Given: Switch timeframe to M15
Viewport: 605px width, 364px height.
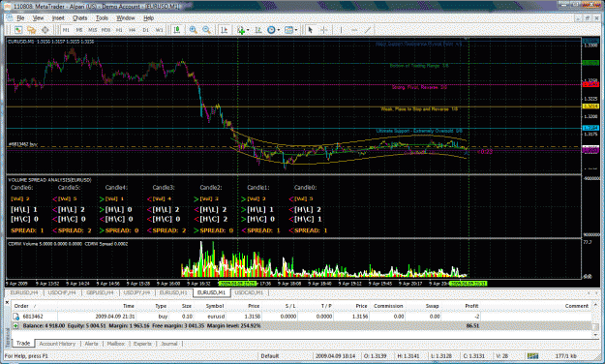Looking at the screenshot, I should coord(93,30).
